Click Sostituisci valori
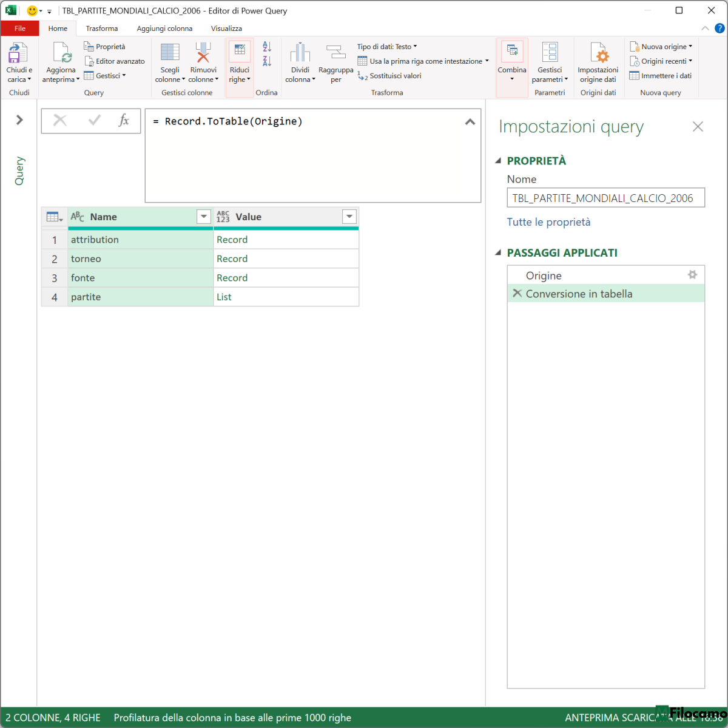 (389, 76)
